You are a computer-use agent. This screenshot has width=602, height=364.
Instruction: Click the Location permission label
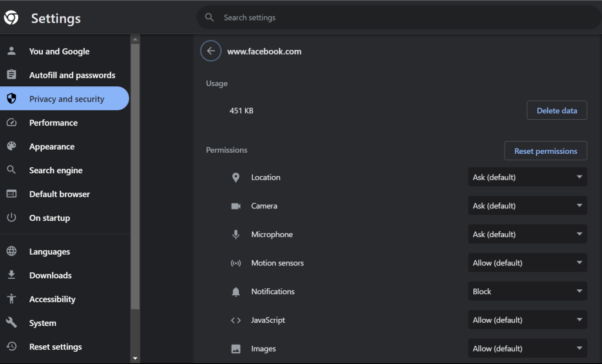[266, 177]
